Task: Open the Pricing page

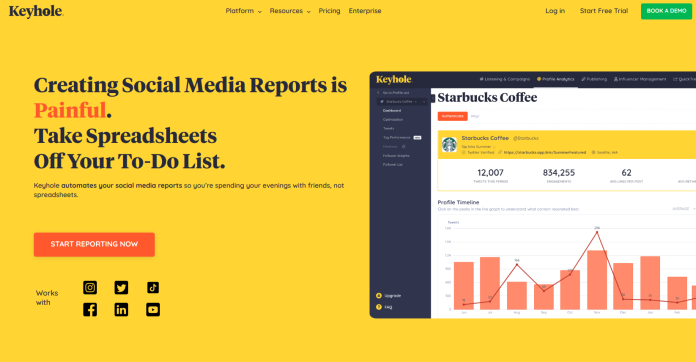Action: (x=329, y=11)
